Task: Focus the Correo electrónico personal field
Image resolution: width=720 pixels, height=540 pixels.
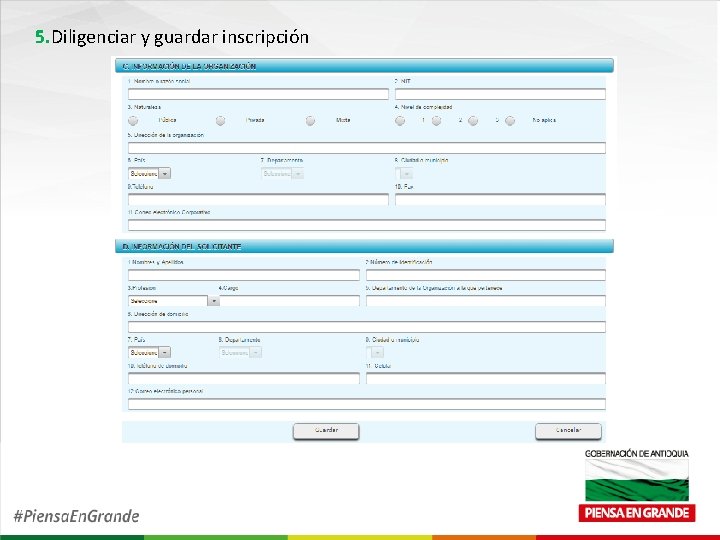Action: (366, 404)
